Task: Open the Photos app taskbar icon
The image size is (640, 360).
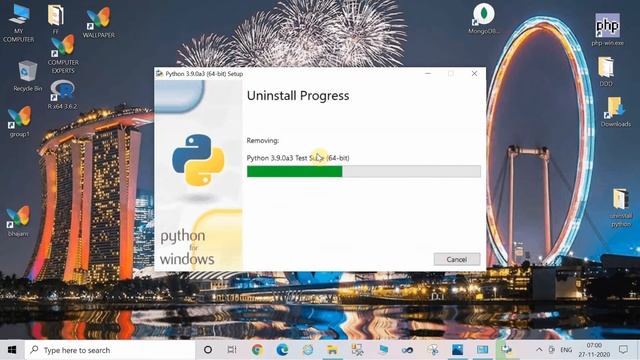Action: pos(458,350)
